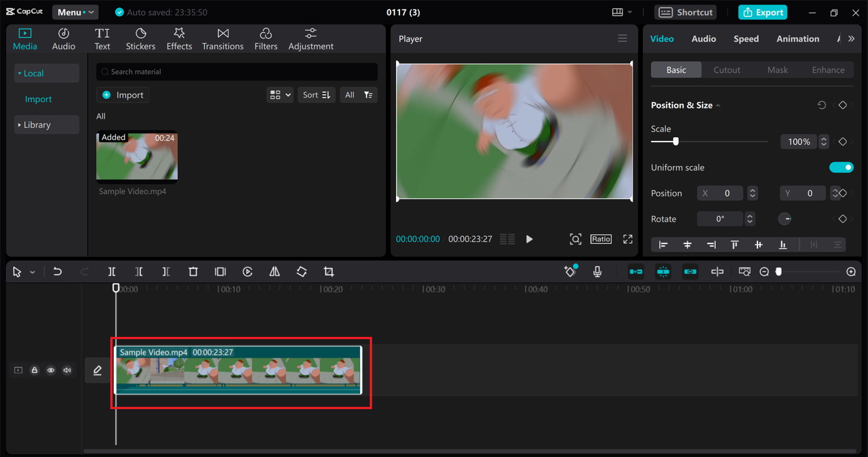Toggle the Uniform scale switch
This screenshot has height=457, width=868.
coord(842,167)
